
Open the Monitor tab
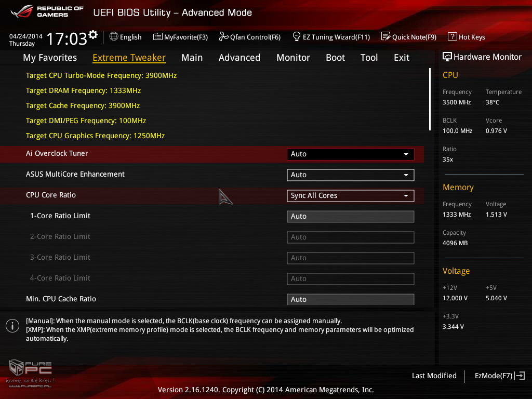tap(293, 58)
